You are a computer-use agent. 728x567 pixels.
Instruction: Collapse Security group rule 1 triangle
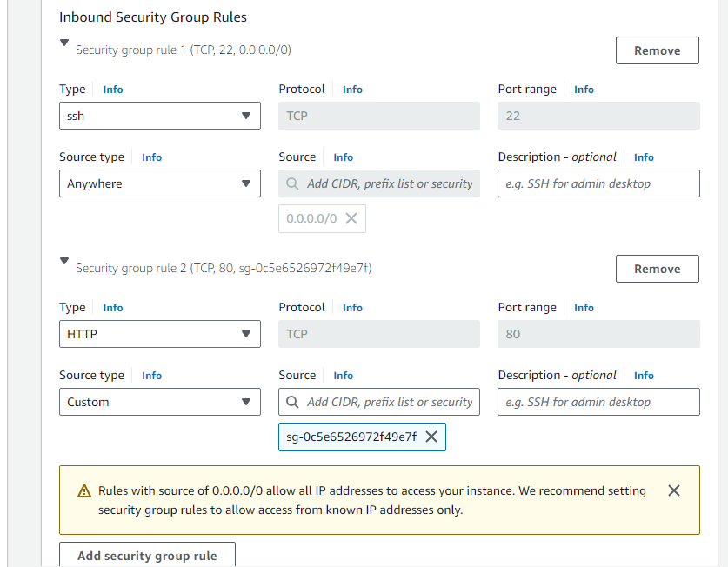(64, 43)
